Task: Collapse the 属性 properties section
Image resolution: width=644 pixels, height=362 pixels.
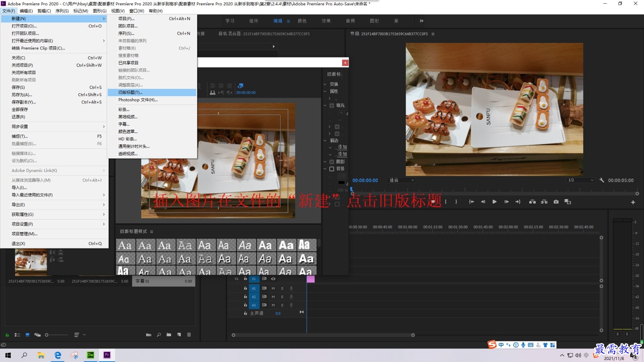Action: pos(325,91)
